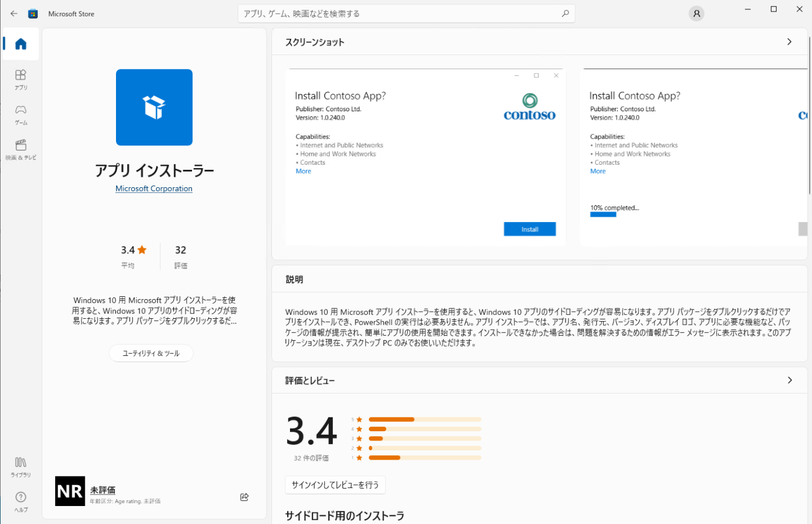Click the 32 件の評価 label
This screenshot has width=812, height=524.
click(x=311, y=458)
